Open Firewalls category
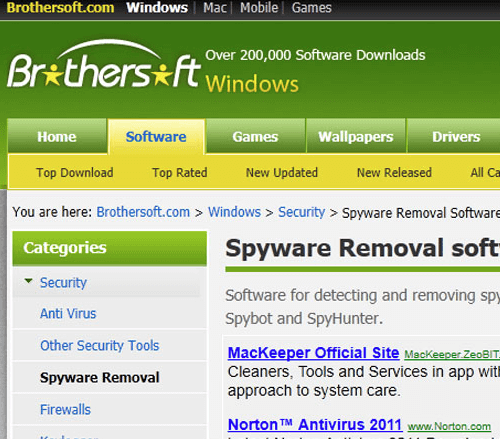 pos(65,409)
